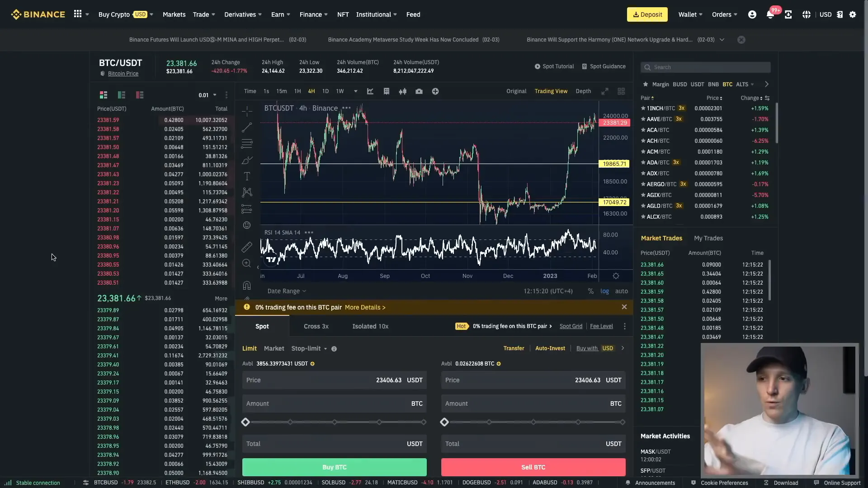Viewport: 868px width, 488px height.
Task: Open order book more options menu
Action: tap(226, 95)
